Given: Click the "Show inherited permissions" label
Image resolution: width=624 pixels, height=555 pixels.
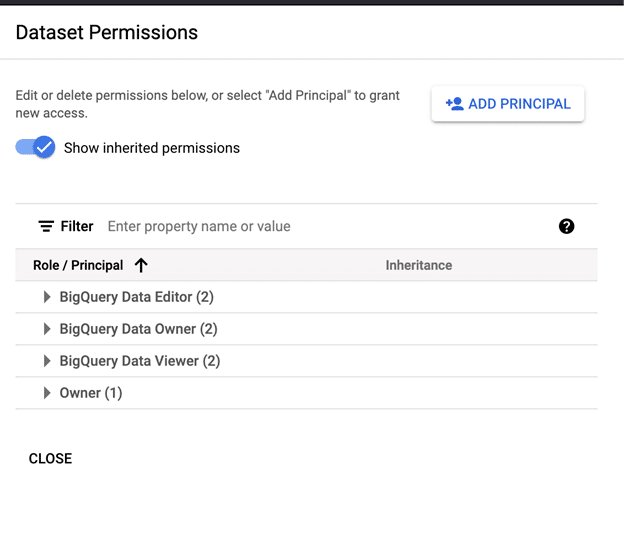Looking at the screenshot, I should pyautogui.click(x=152, y=148).
